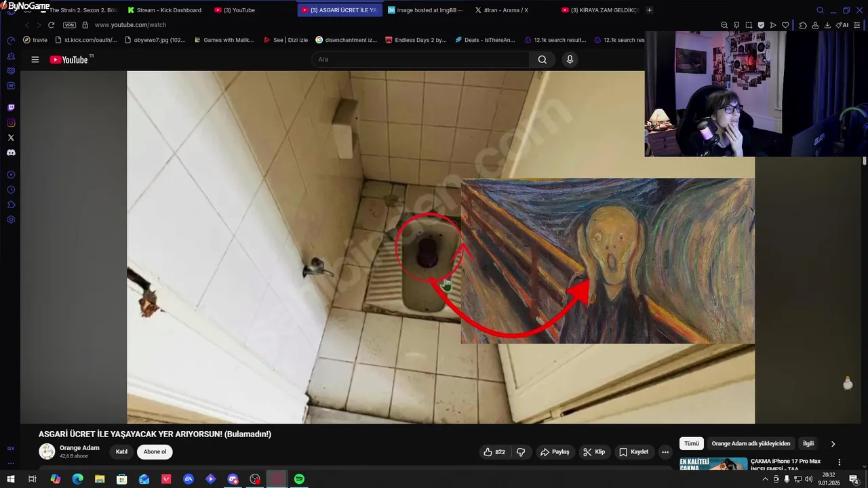Screen dimensions: 868x488
Task: Click the zoom-out magnifier toolbar icon
Action: [724, 25]
